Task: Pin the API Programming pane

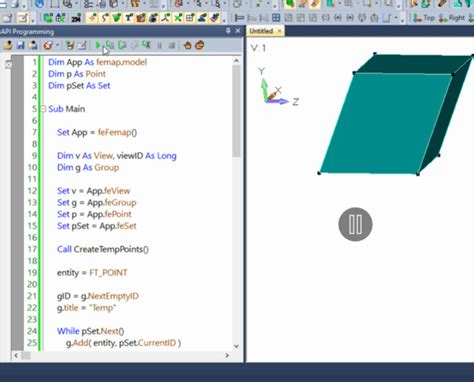Action: 228,31
